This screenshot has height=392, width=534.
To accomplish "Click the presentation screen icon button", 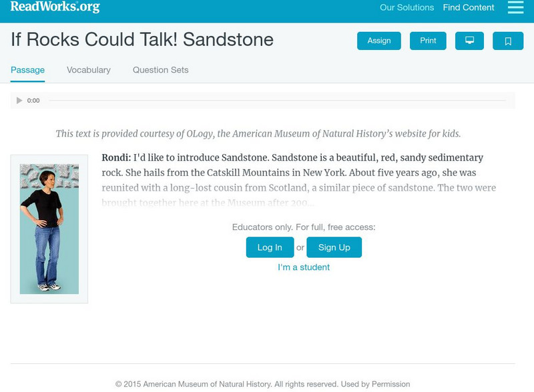I will tap(469, 41).
